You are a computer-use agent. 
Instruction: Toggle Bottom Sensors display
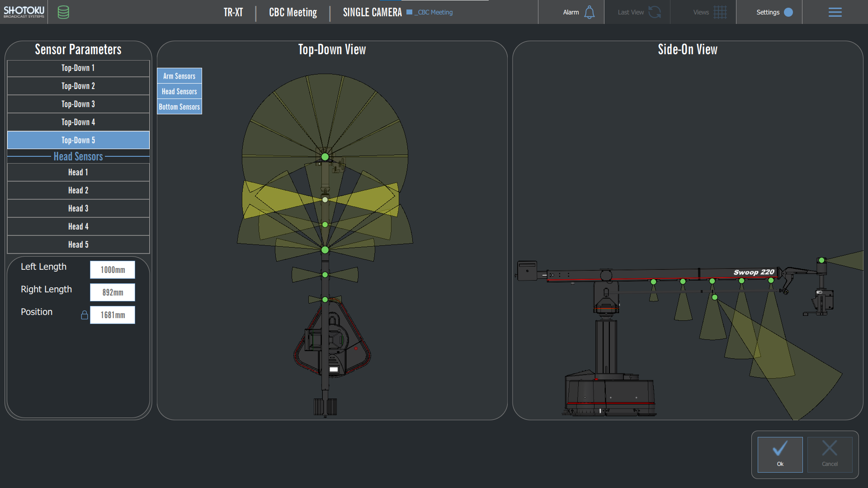[179, 107]
